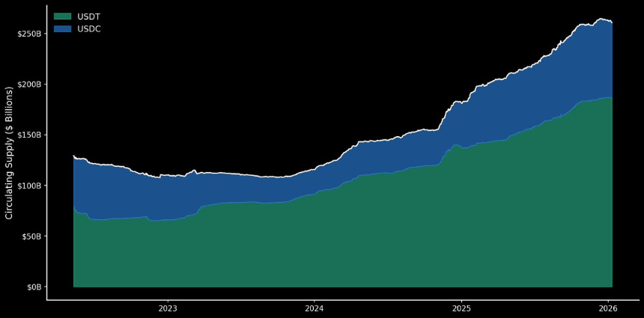The width and height of the screenshot is (644, 318).
Task: Click the blue USDC legend swatch
Action: click(x=62, y=28)
